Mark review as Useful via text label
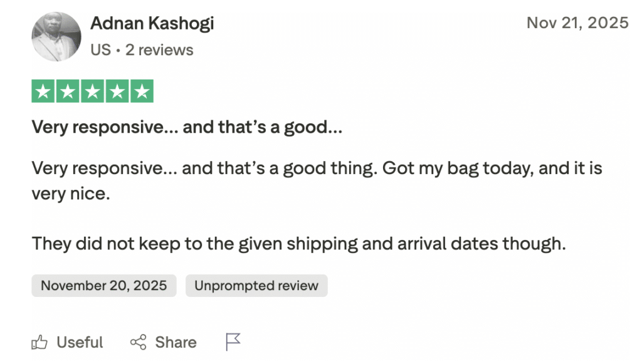The width and height of the screenshot is (642, 364). tap(80, 343)
